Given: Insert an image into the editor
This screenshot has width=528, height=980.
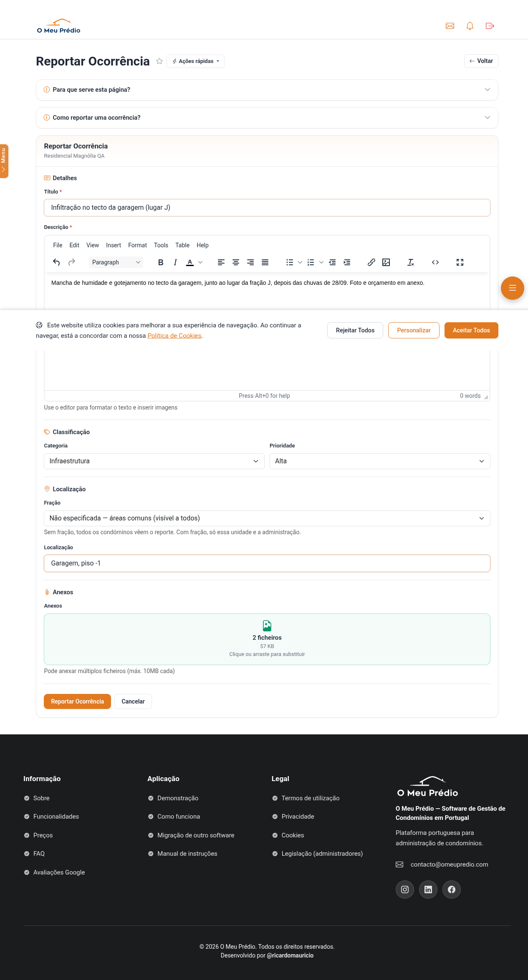Looking at the screenshot, I should point(386,262).
